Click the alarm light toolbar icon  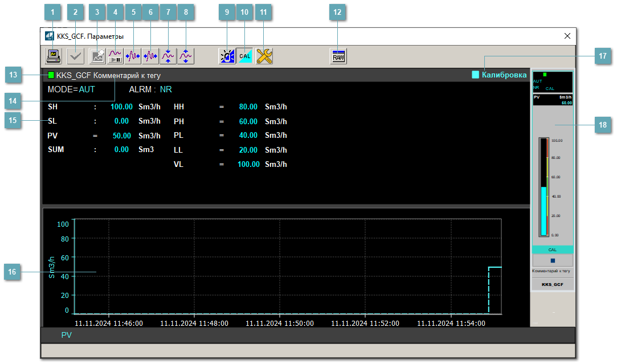click(x=227, y=56)
